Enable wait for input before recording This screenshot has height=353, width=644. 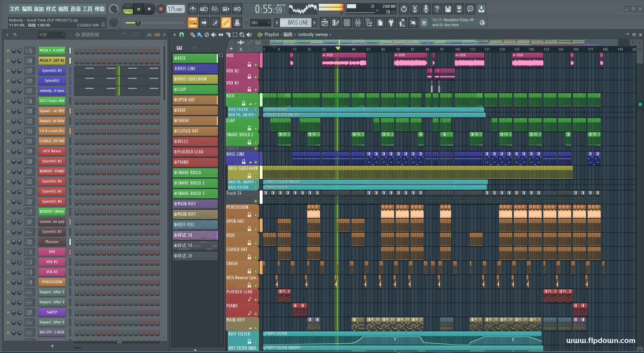204,9
